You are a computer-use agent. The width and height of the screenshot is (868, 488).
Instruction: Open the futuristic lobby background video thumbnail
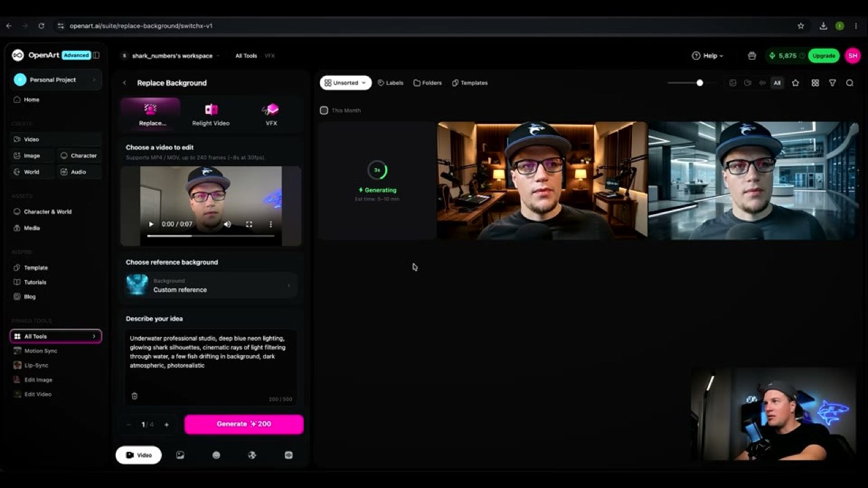[753, 181]
